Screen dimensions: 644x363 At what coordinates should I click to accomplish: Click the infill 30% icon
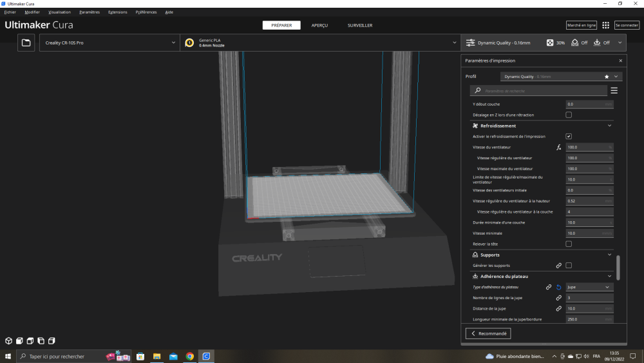click(549, 43)
